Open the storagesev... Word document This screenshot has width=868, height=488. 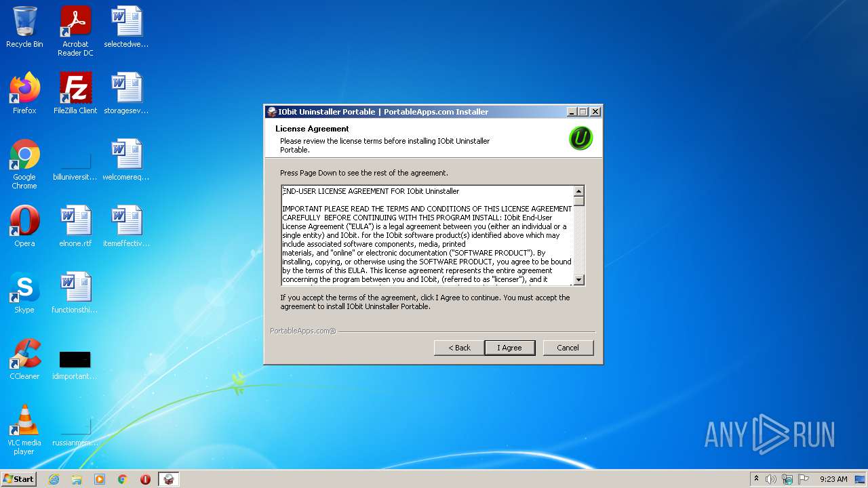126,94
